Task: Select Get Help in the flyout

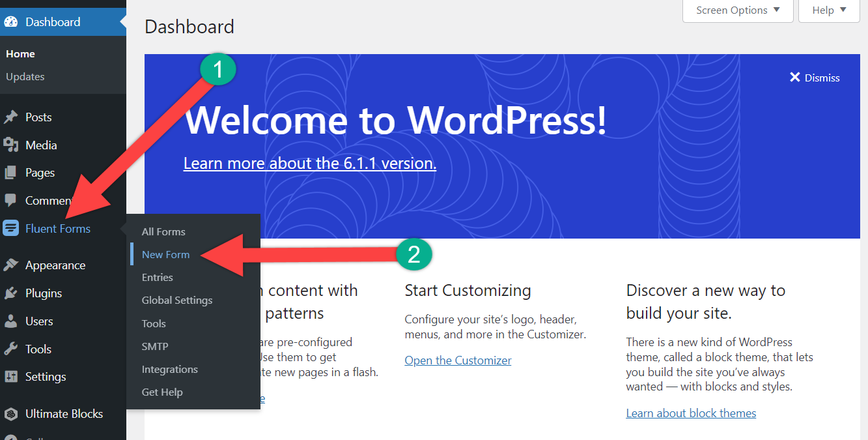Action: pos(162,392)
